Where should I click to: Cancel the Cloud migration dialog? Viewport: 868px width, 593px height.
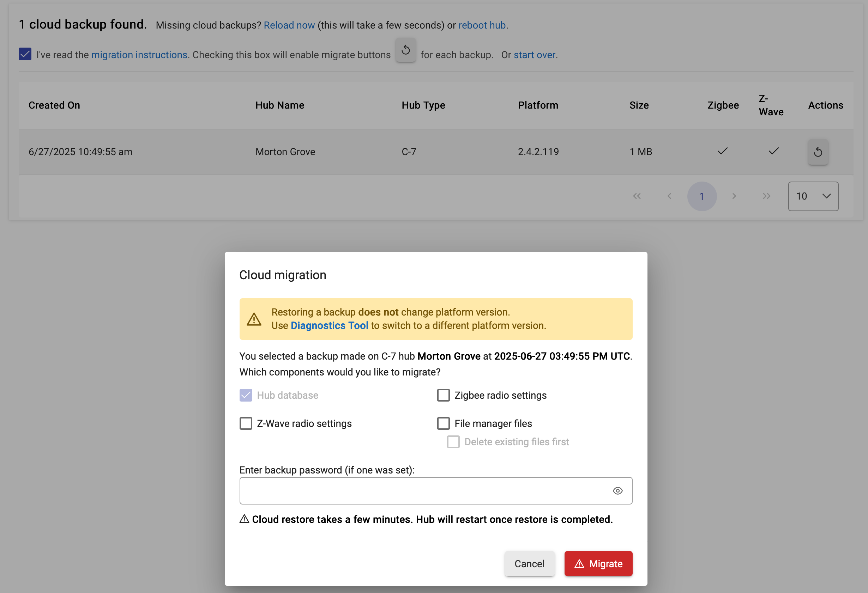coord(529,563)
